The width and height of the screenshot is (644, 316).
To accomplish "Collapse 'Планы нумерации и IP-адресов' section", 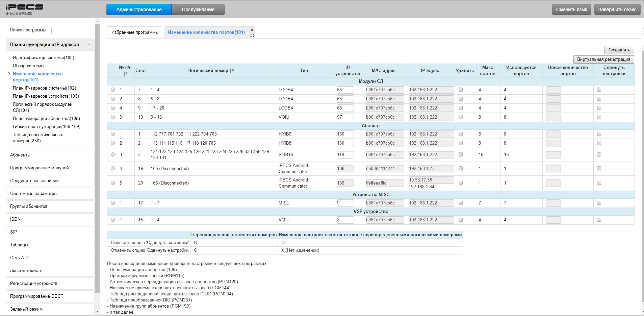I will [x=88, y=45].
